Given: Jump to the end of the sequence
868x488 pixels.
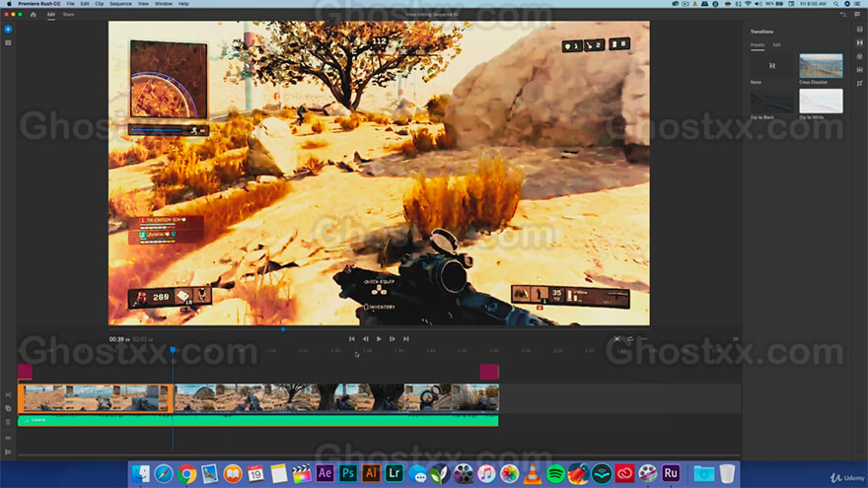Looking at the screenshot, I should point(405,338).
